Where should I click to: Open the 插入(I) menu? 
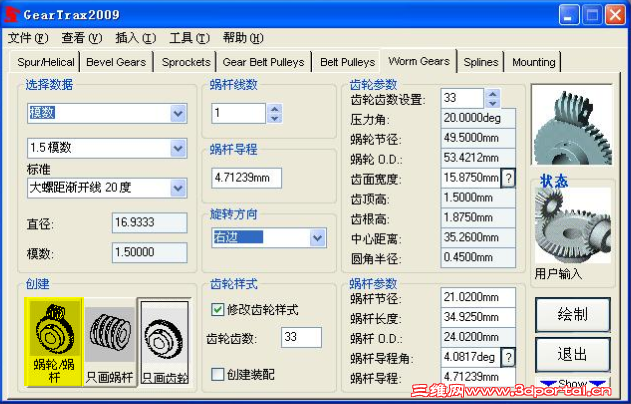(x=136, y=38)
